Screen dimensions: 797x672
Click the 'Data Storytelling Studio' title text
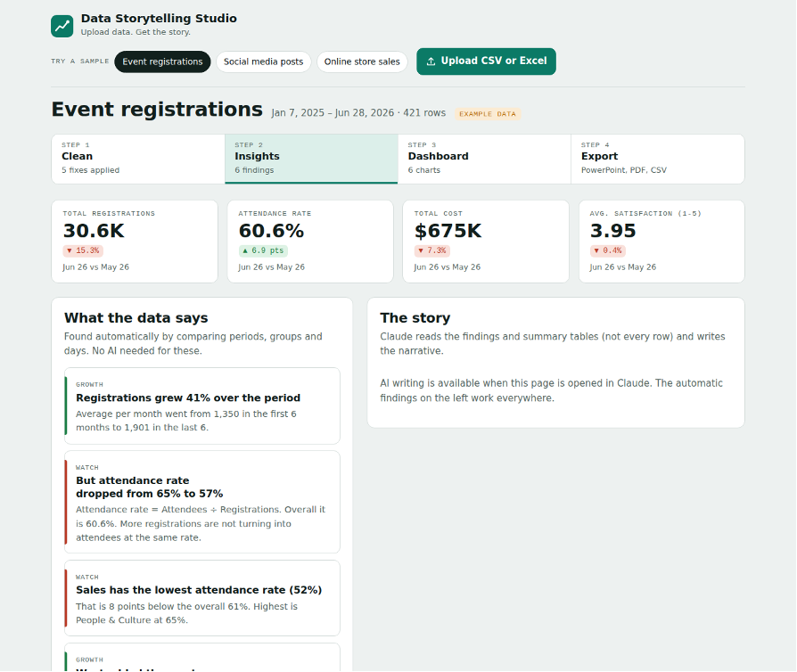159,19
